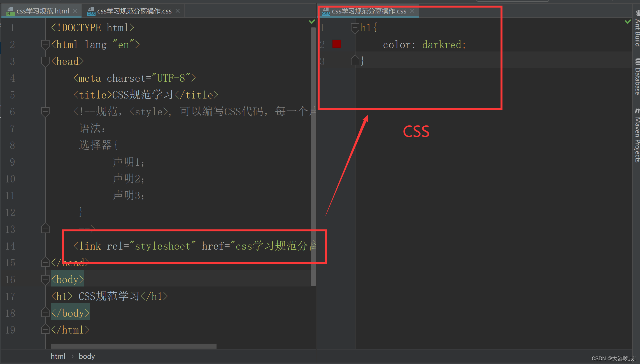Click CSS file icon on right editor tab
The image size is (640, 364).
pyautogui.click(x=326, y=11)
